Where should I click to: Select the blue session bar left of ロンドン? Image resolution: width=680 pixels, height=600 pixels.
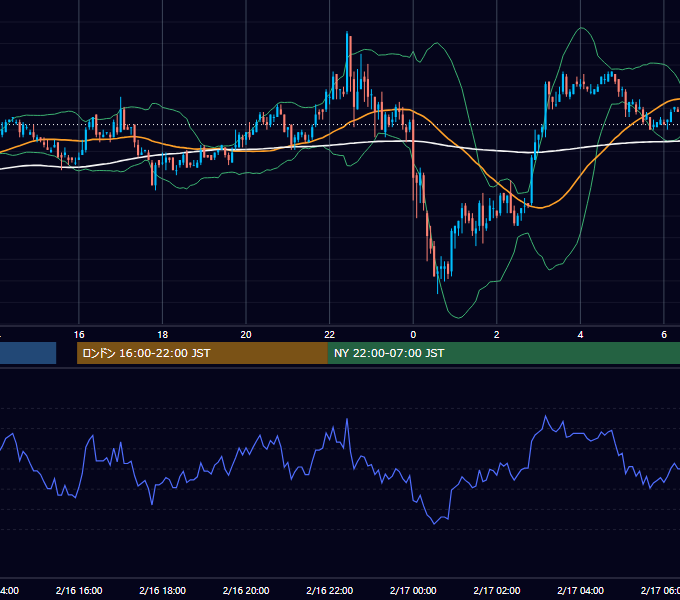click(x=28, y=353)
